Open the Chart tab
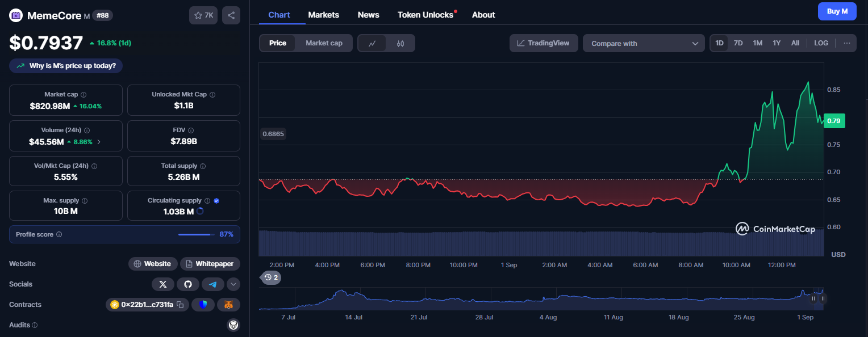The width and height of the screenshot is (868, 337). pyautogui.click(x=279, y=15)
